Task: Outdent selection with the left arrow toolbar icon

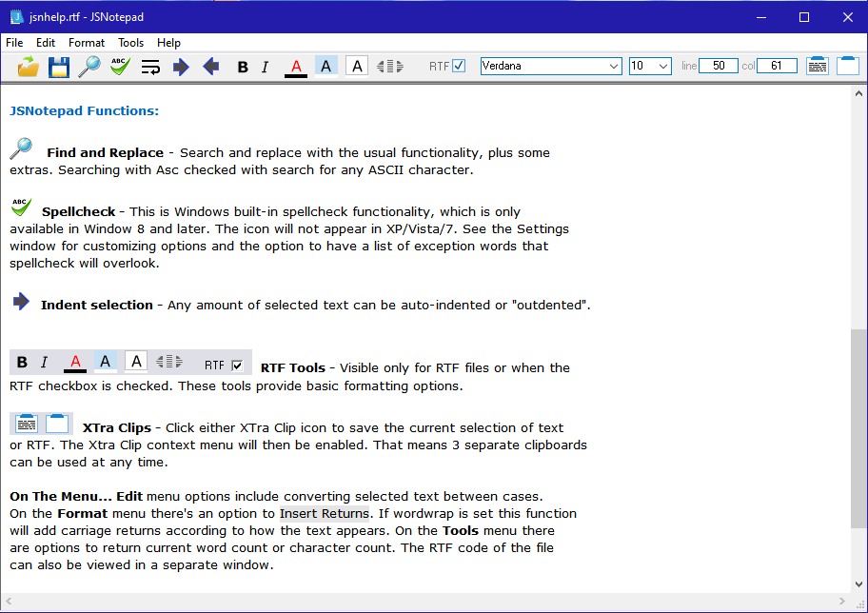Action: click(x=211, y=67)
